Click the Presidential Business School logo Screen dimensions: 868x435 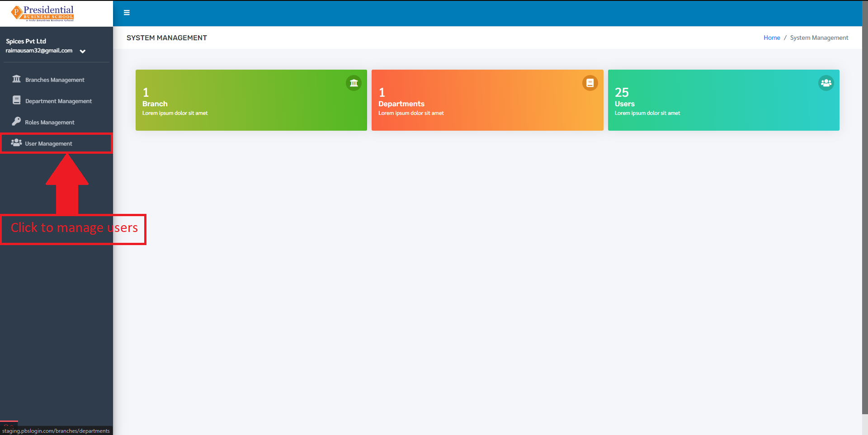click(x=42, y=13)
